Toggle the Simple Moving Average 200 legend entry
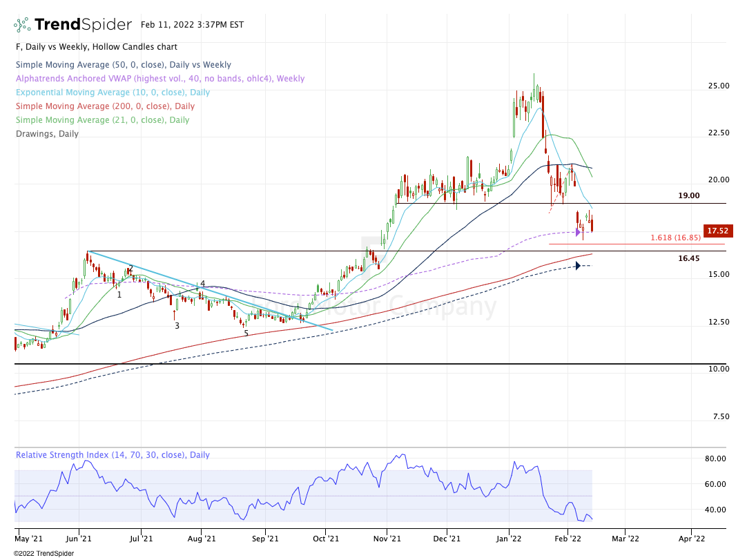Image resolution: width=747 pixels, height=560 pixels. 104,106
